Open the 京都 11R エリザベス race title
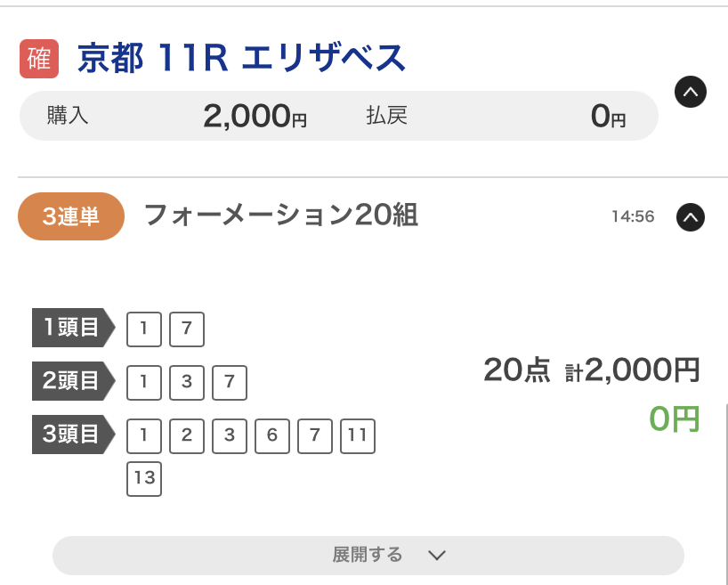 [x=241, y=59]
